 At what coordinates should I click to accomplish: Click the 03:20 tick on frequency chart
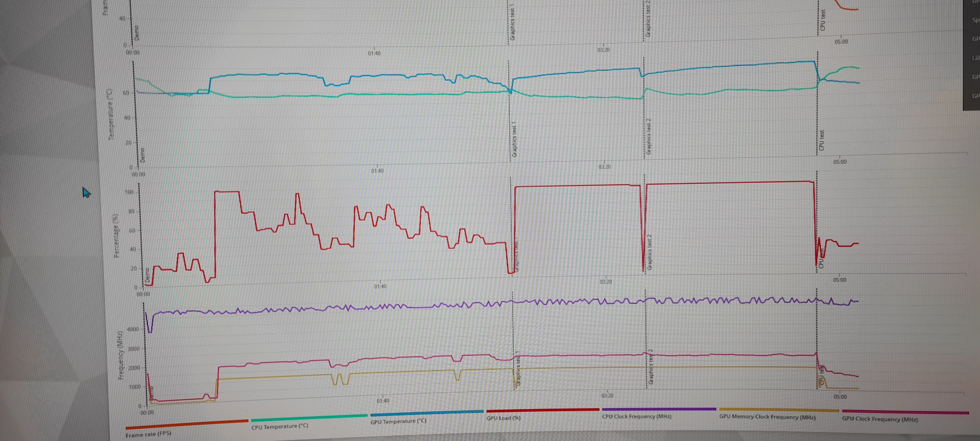(607, 396)
